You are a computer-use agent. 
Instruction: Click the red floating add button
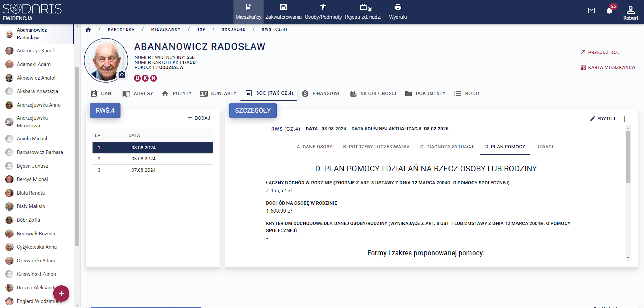[61, 293]
